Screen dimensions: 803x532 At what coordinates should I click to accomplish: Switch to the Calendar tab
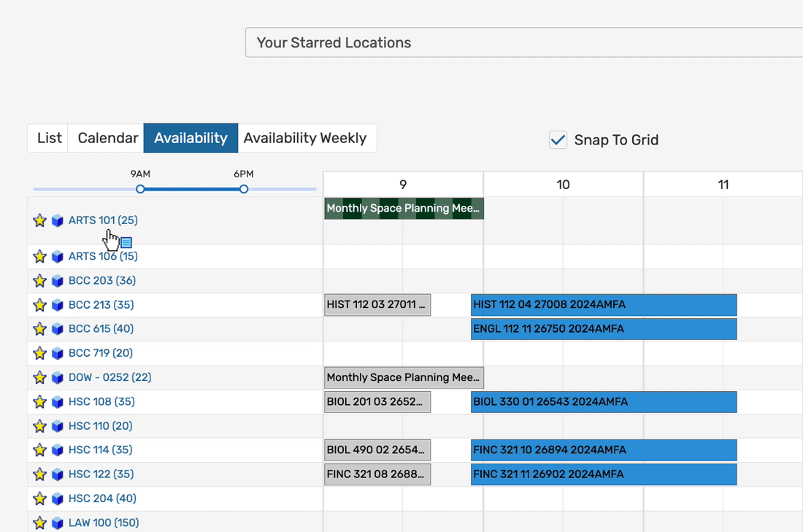coord(107,138)
